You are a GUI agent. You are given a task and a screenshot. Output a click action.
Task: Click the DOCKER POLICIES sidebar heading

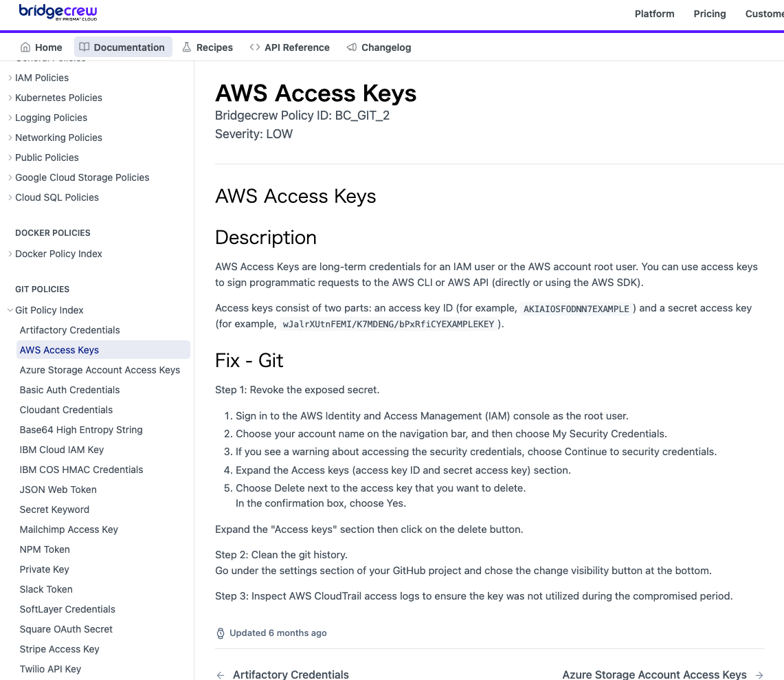(x=52, y=233)
